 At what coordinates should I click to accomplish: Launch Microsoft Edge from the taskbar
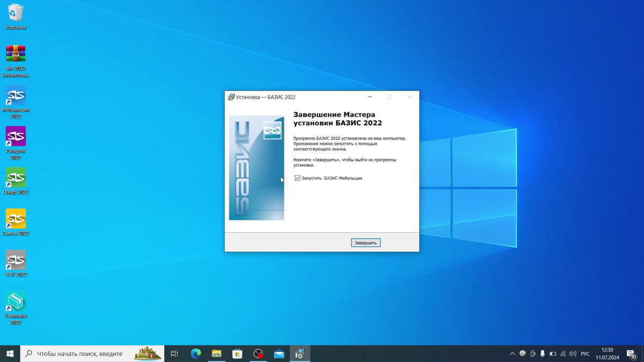(196, 354)
